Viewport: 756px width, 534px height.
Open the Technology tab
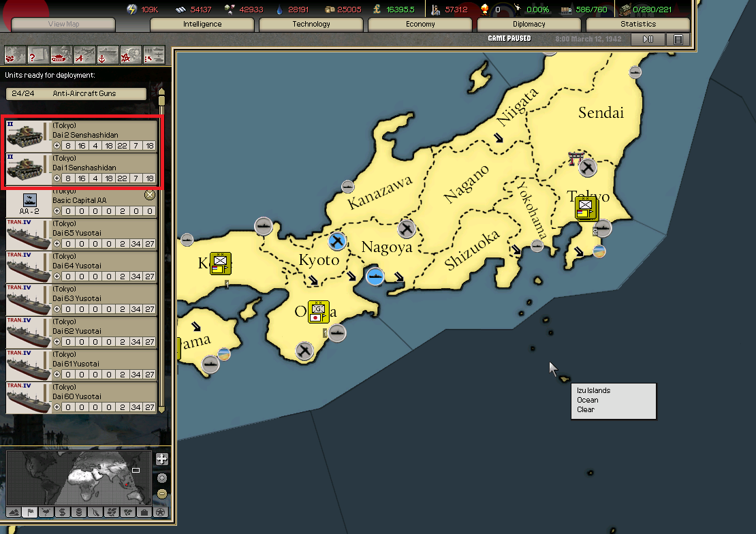click(311, 25)
